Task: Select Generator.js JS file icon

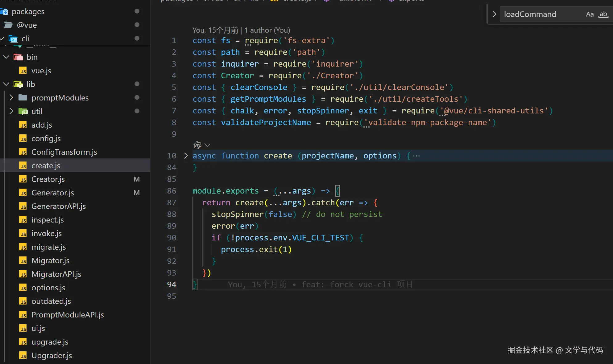Action: coord(23,193)
